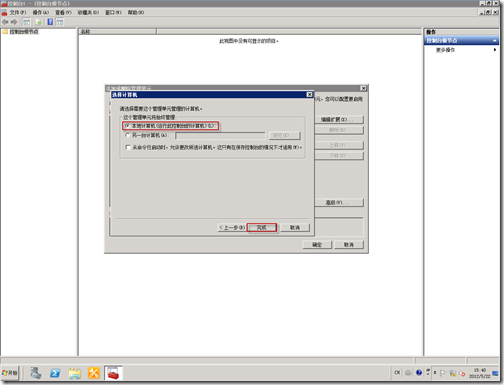
Task: Click the Previous step button
Action: coord(232,228)
